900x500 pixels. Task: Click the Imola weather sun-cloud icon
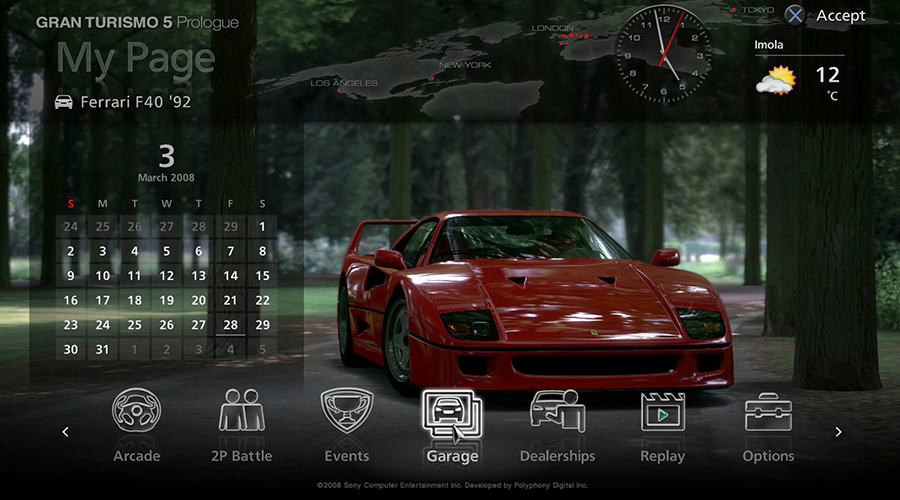pyautogui.click(x=776, y=80)
